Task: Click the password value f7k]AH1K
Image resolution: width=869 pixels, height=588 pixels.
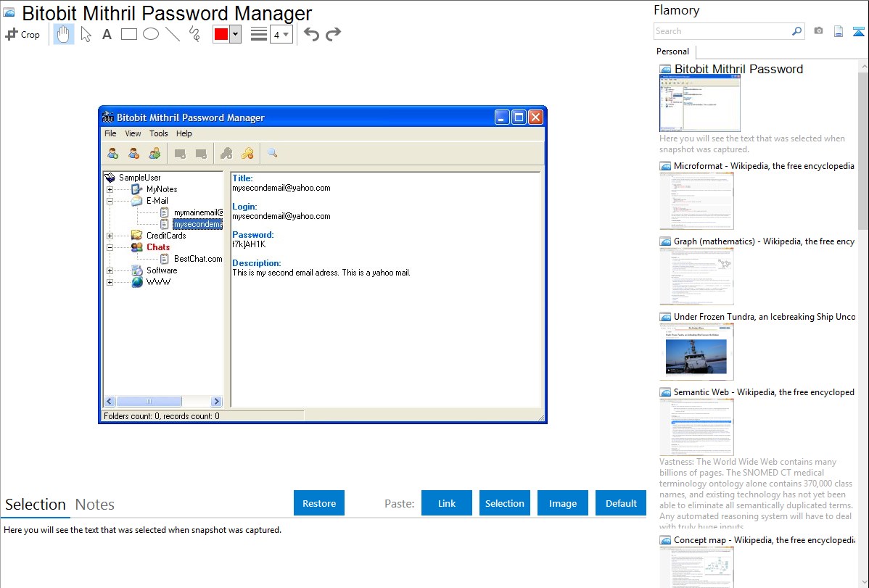Action: [249, 244]
